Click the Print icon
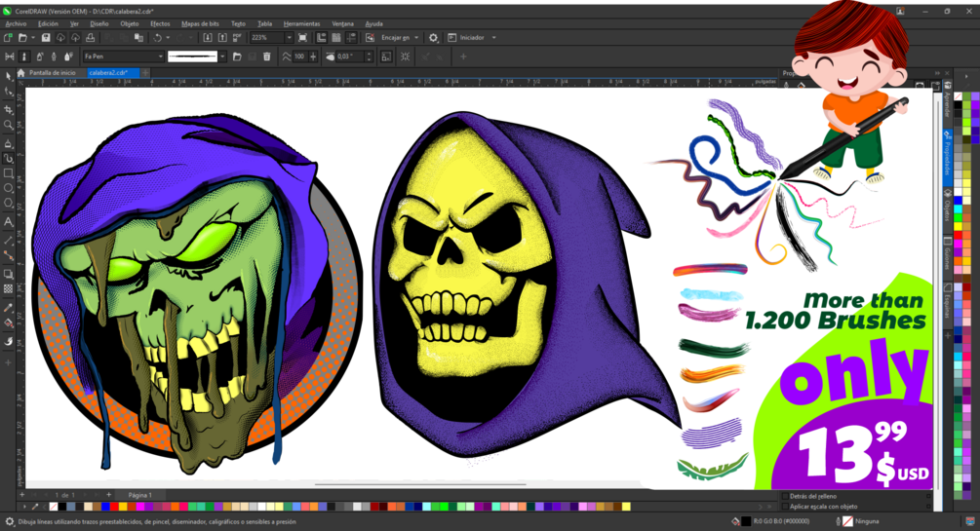This screenshot has height=531, width=980. 90,38
